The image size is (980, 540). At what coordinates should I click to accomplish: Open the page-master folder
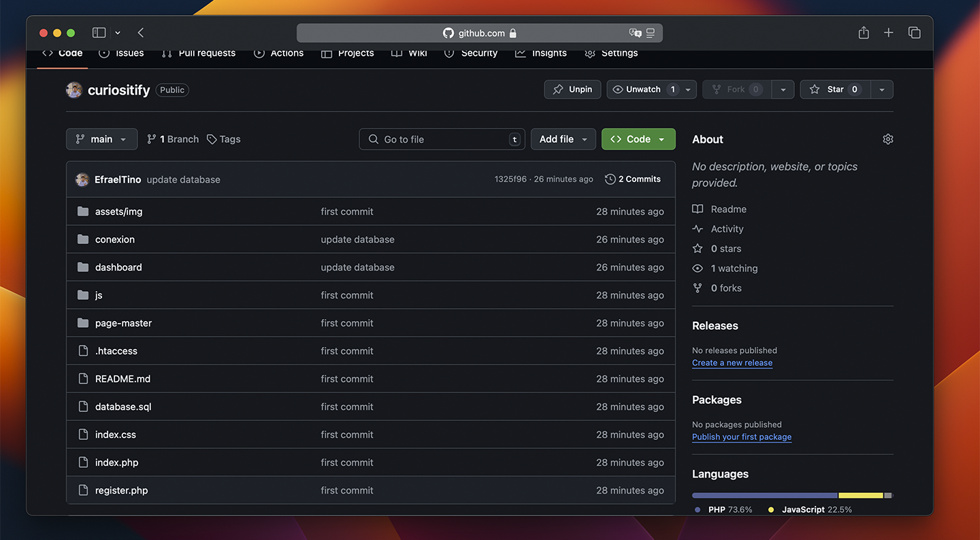(123, 323)
